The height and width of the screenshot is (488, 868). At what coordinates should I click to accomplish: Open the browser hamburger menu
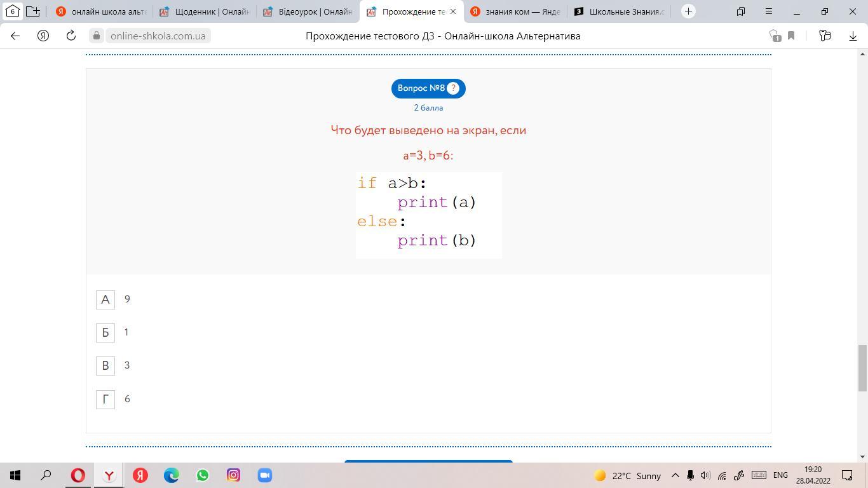[769, 11]
